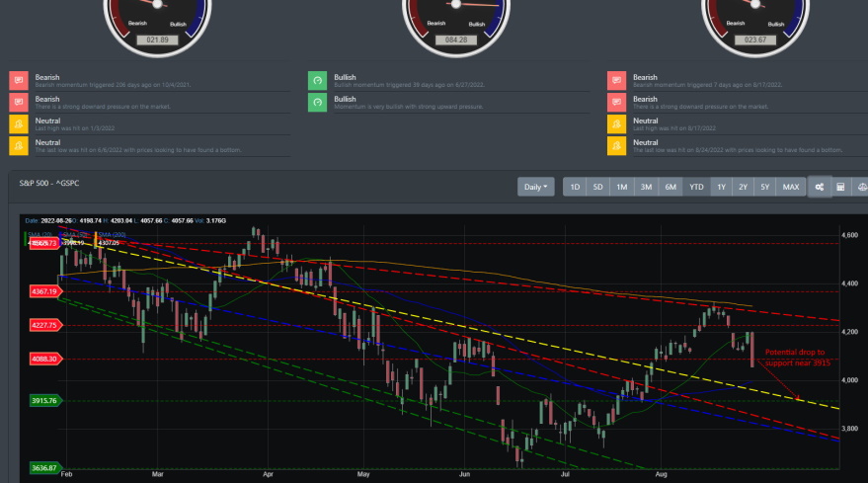Click the 4,000 price axis label
The image size is (868, 483).
tap(850, 380)
